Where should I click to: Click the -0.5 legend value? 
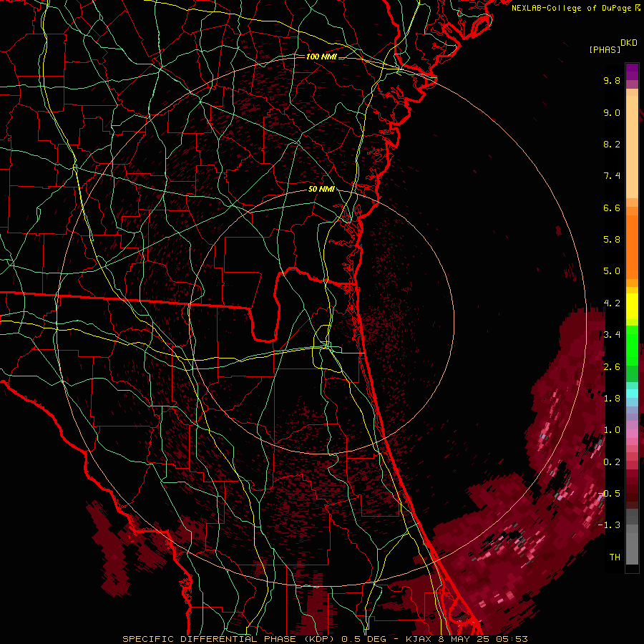pyautogui.click(x=609, y=493)
